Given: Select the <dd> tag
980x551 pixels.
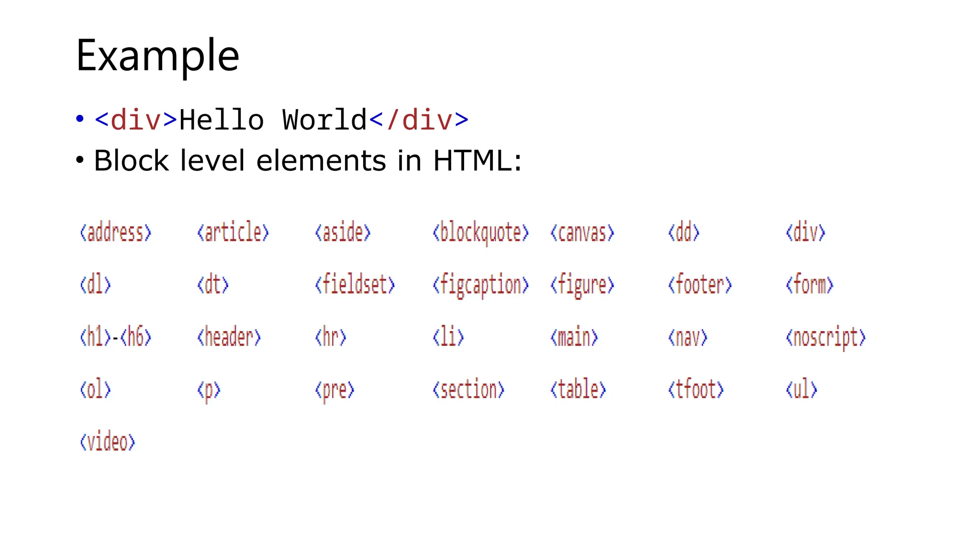Looking at the screenshot, I should click(x=684, y=232).
